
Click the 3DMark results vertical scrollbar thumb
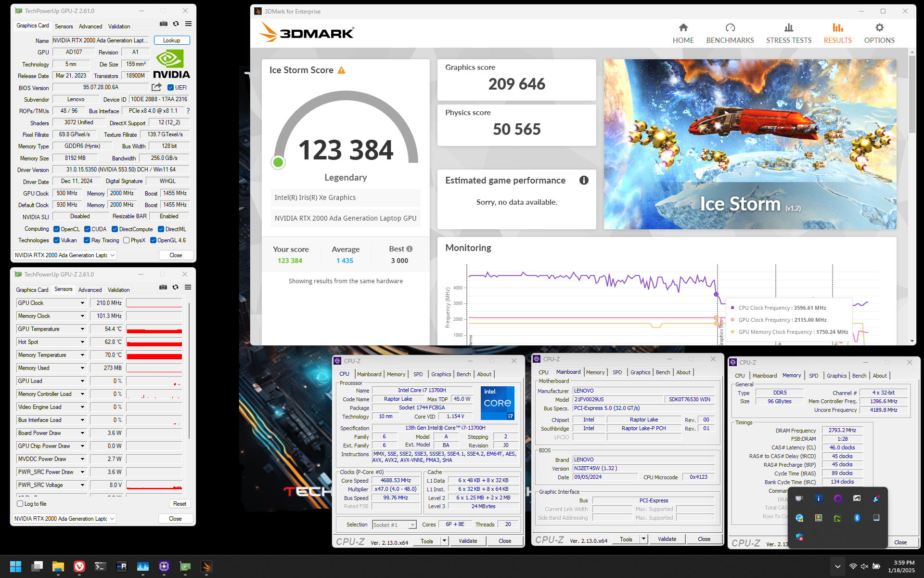pos(912,94)
